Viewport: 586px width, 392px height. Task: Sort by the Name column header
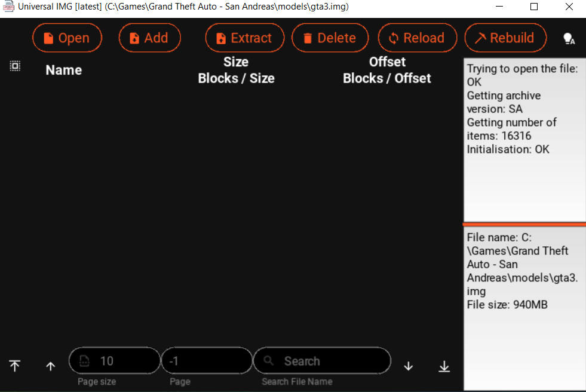[x=63, y=71]
